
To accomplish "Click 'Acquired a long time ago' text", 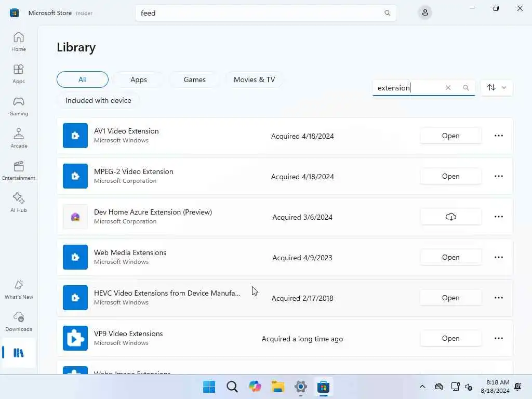I will coord(302,339).
